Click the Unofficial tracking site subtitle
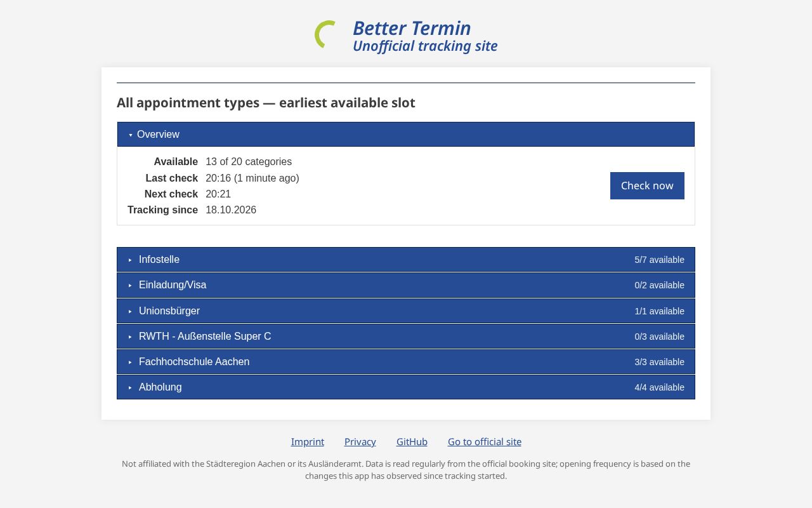The width and height of the screenshot is (812, 508). (425, 46)
